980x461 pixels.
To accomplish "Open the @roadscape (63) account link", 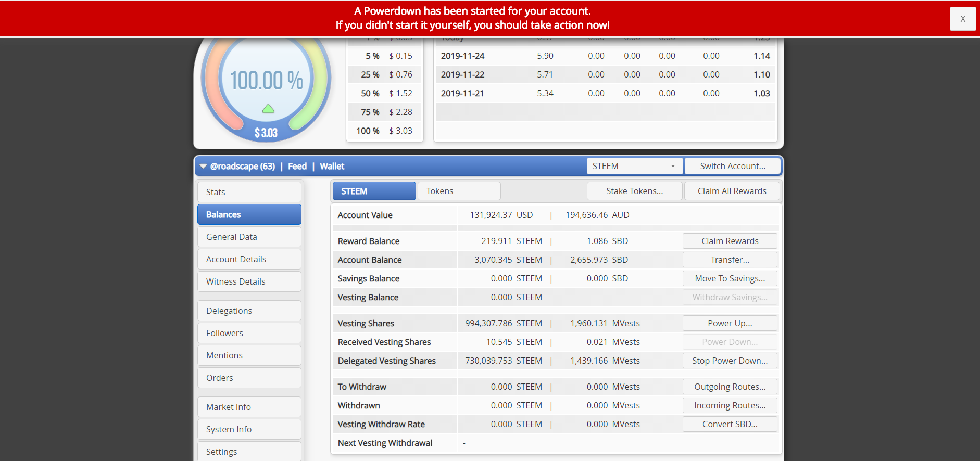I will 243,167.
